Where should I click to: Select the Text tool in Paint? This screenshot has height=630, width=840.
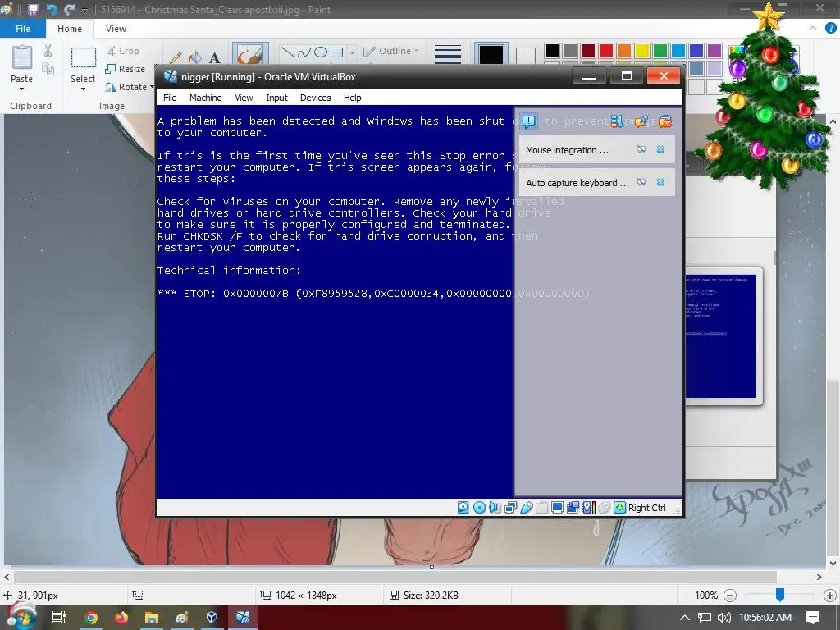215,58
